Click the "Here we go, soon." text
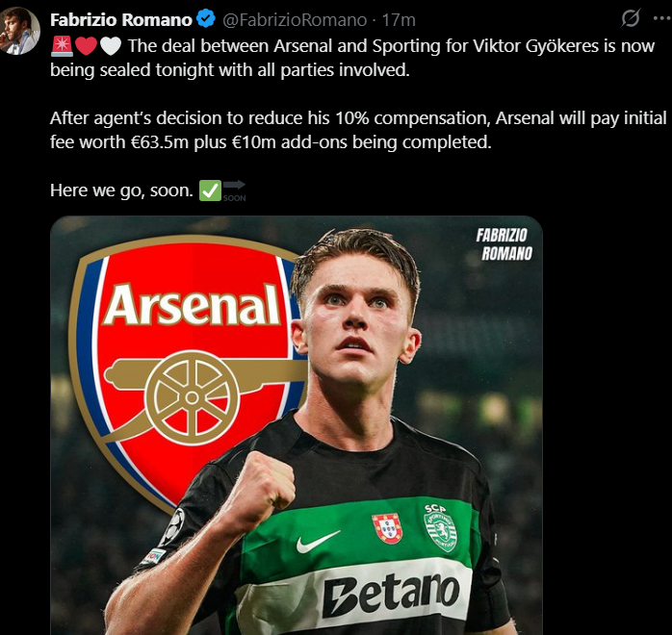 click(121, 190)
